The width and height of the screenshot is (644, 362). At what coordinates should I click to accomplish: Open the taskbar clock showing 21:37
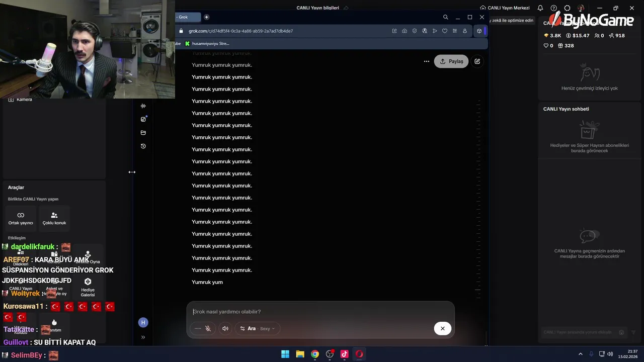coord(628,354)
